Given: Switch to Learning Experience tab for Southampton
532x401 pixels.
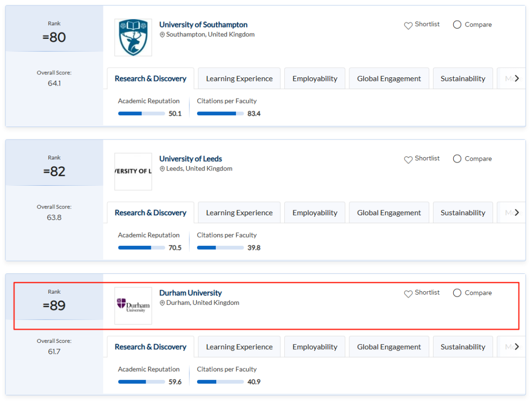Looking at the screenshot, I should pyautogui.click(x=239, y=78).
